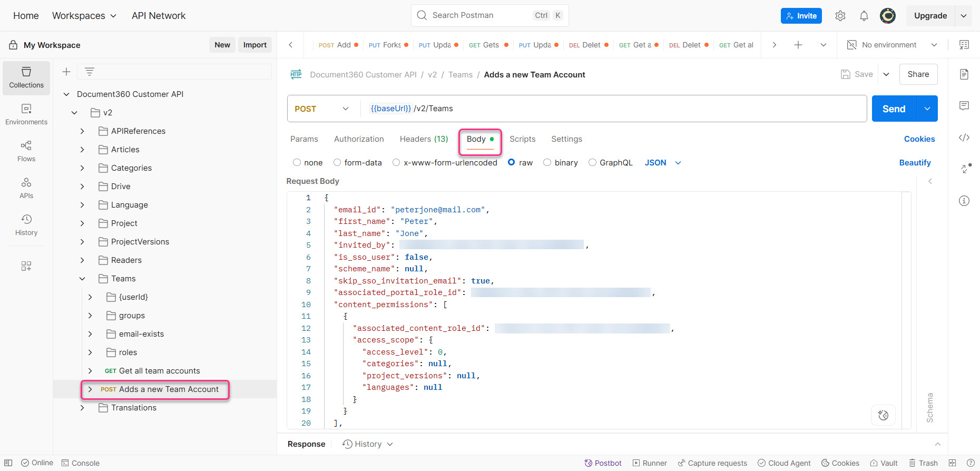
Task: Click the plus icon to create new collection
Action: (x=66, y=72)
